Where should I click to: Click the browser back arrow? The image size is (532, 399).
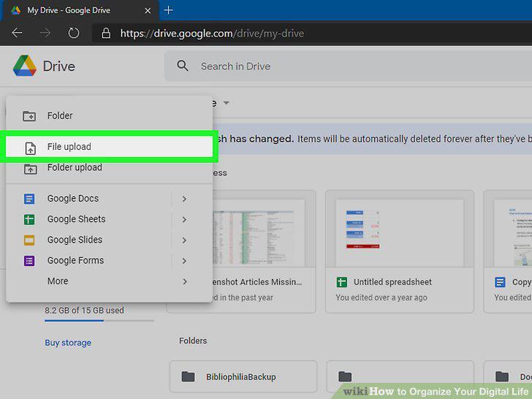click(17, 33)
